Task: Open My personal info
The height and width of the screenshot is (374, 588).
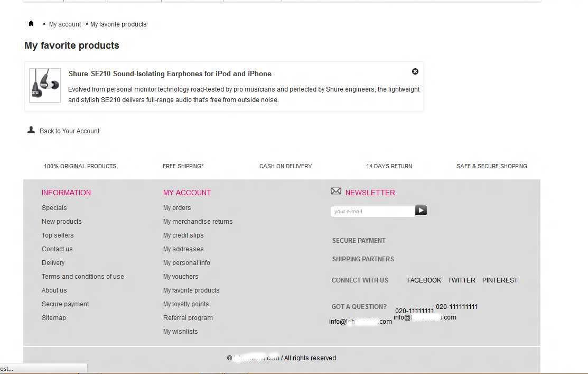Action: pos(186,263)
